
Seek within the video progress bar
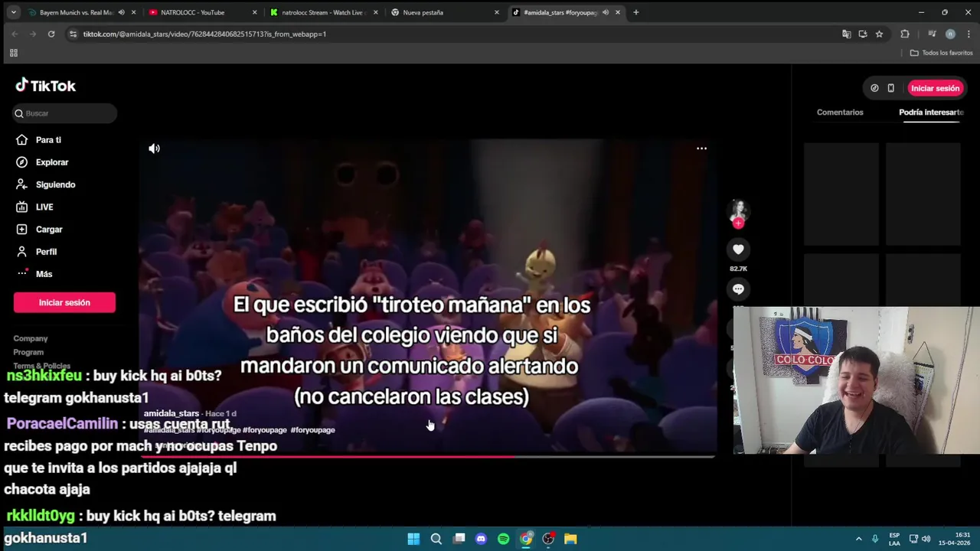(x=426, y=456)
